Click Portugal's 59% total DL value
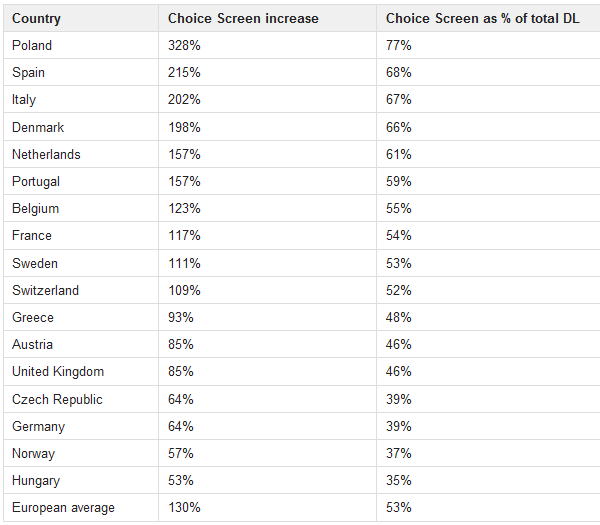The width and height of the screenshot is (600, 525). tap(398, 181)
